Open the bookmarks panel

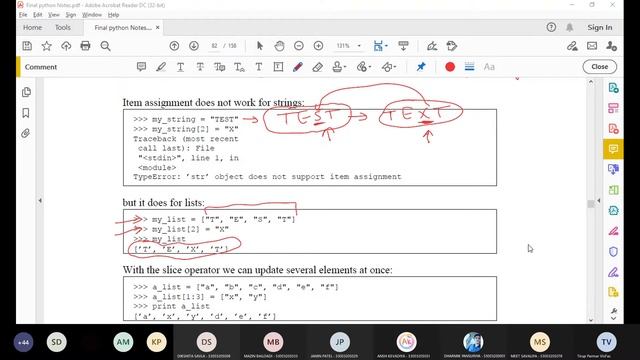tap(26, 113)
